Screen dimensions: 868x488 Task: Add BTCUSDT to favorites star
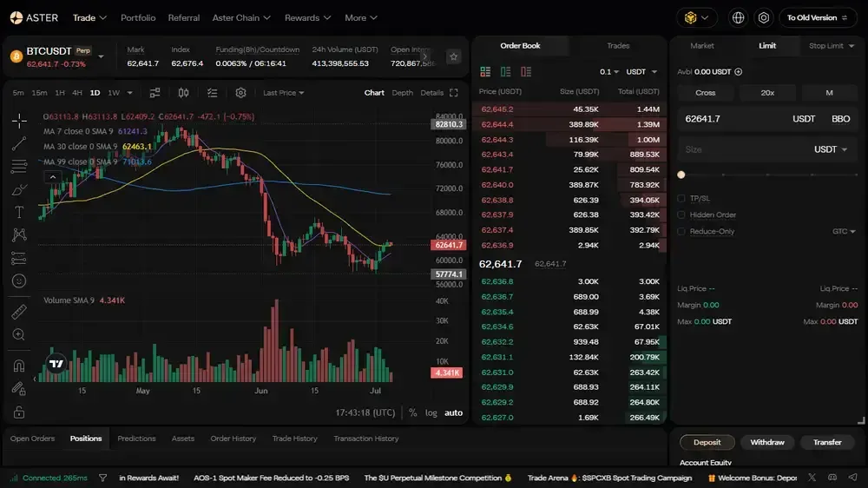click(x=453, y=56)
